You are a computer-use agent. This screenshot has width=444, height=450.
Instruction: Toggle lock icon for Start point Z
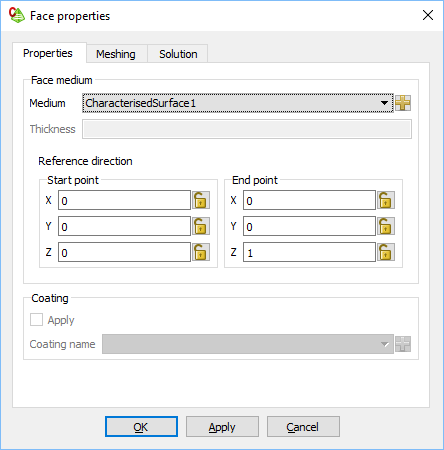pyautogui.click(x=201, y=252)
